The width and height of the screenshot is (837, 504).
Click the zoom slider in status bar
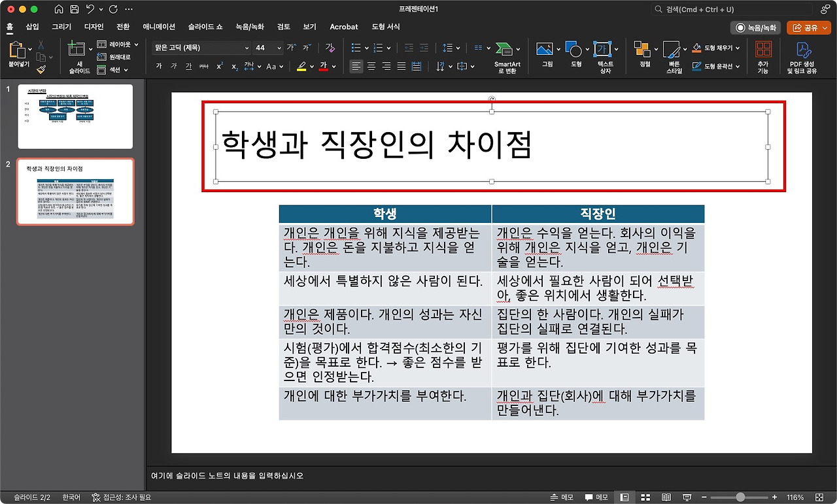(740, 497)
